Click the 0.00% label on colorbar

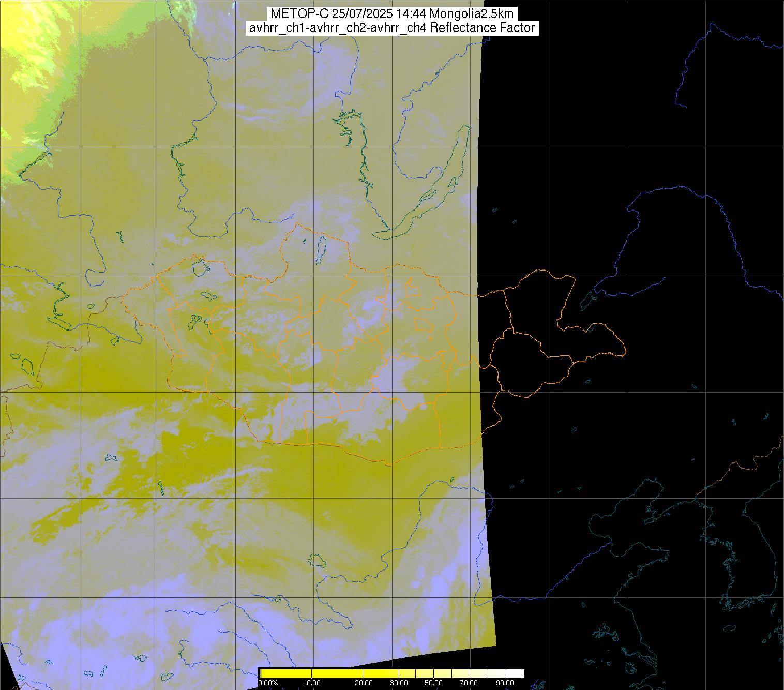coord(268,683)
